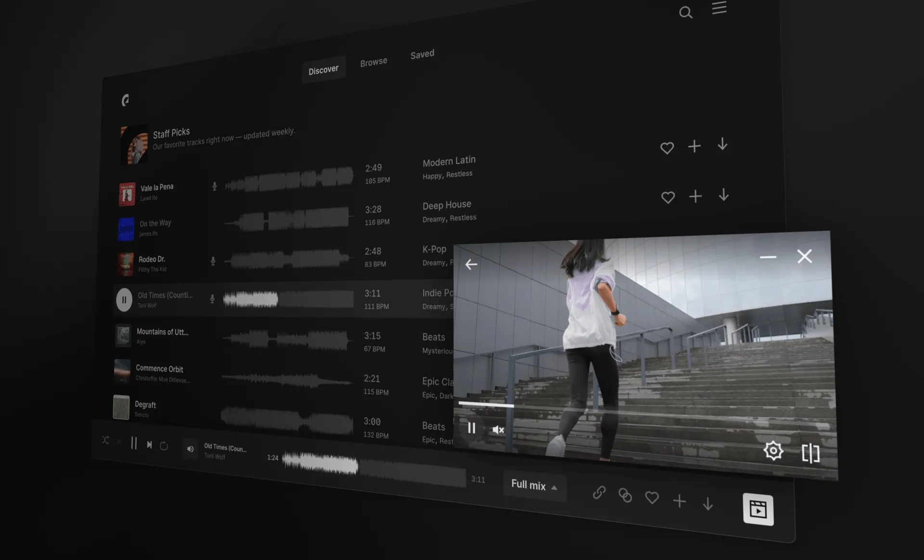Open the hamburger menu icon
The height and width of the screenshot is (560, 924).
click(x=719, y=8)
